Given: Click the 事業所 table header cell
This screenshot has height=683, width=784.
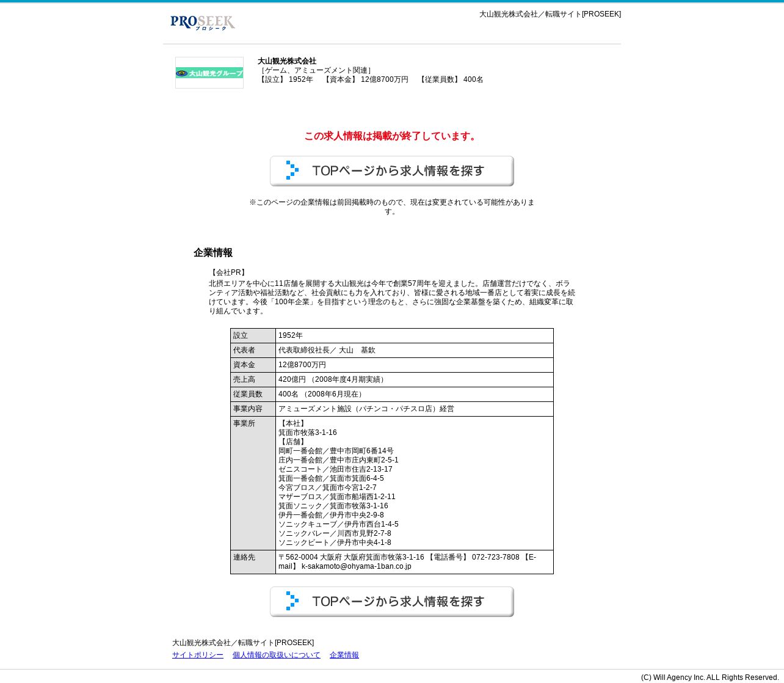Looking at the screenshot, I should (253, 483).
